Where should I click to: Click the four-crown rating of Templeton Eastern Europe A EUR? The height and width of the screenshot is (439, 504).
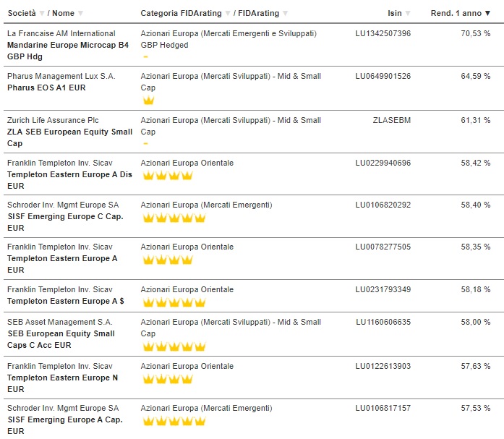tap(168, 260)
